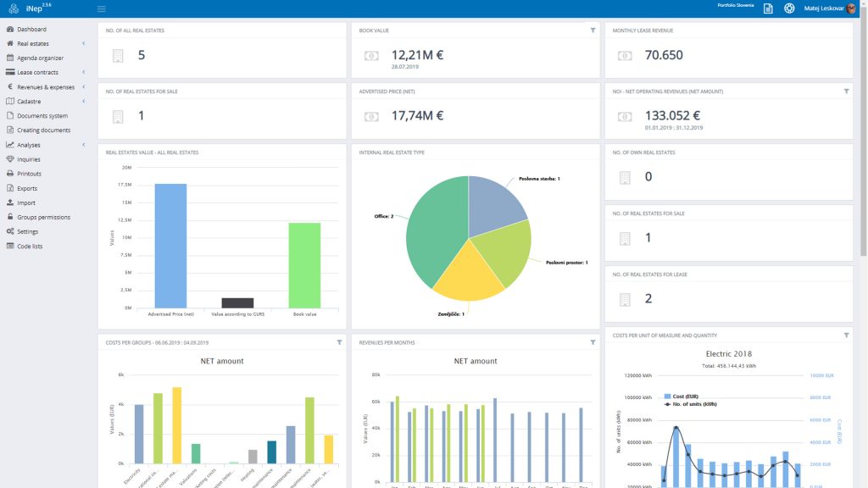Click the Import upload icon
Image resolution: width=868 pixels, height=488 pixels.
click(x=11, y=202)
